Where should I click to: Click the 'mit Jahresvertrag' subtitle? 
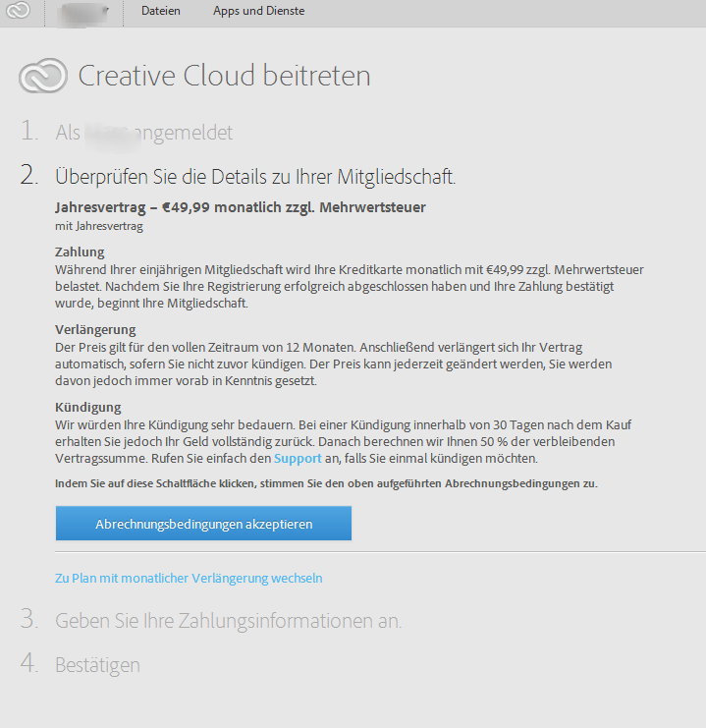click(x=99, y=226)
